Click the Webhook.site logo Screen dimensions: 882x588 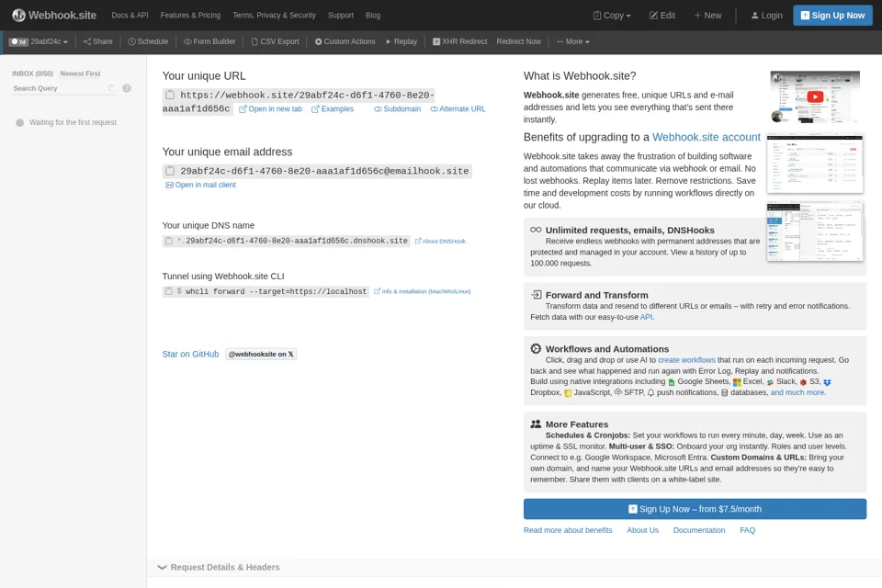click(54, 16)
